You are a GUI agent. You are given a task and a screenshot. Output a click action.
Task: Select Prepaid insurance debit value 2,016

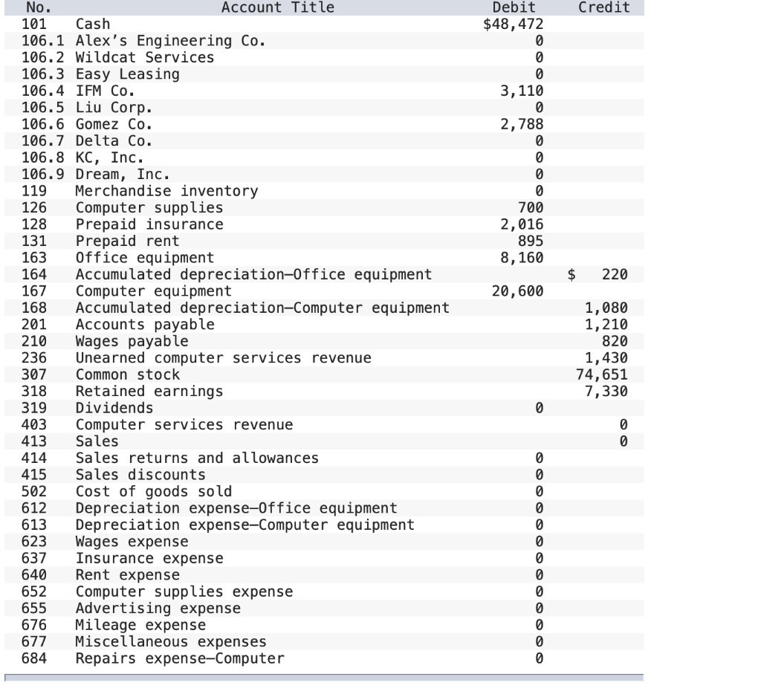522,224
